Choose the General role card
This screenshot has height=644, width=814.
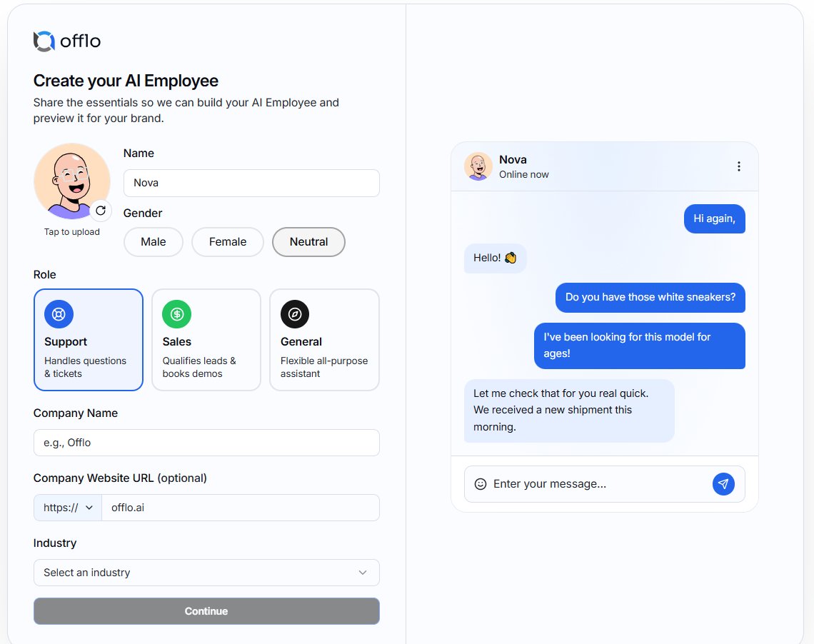324,340
